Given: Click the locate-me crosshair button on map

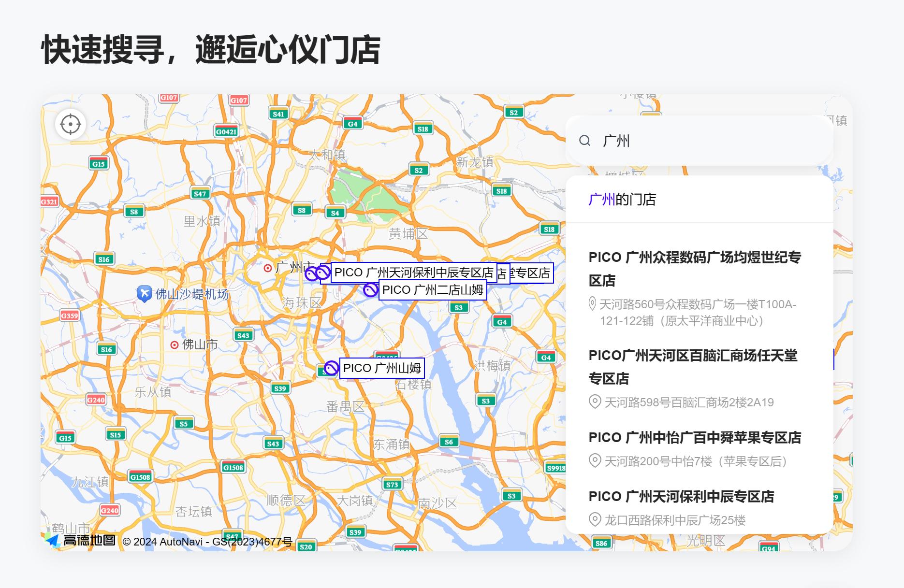Looking at the screenshot, I should point(71,125).
